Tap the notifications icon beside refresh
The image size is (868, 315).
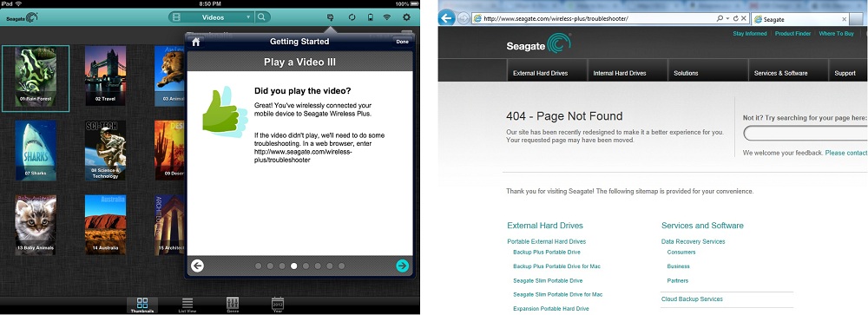coord(331,17)
